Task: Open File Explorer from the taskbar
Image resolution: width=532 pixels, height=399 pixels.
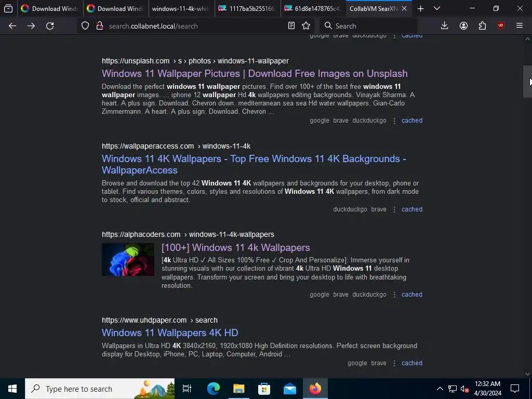Action: coord(238,389)
